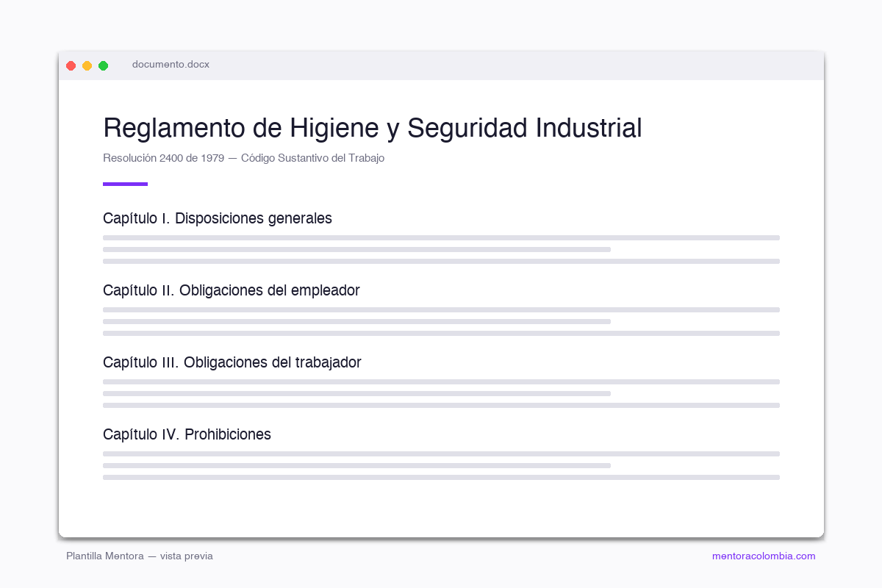Viewport: 882px width, 588px height.
Task: Click heading Capítulo III. Obligaciones del trabajador
Action: pyautogui.click(x=232, y=362)
